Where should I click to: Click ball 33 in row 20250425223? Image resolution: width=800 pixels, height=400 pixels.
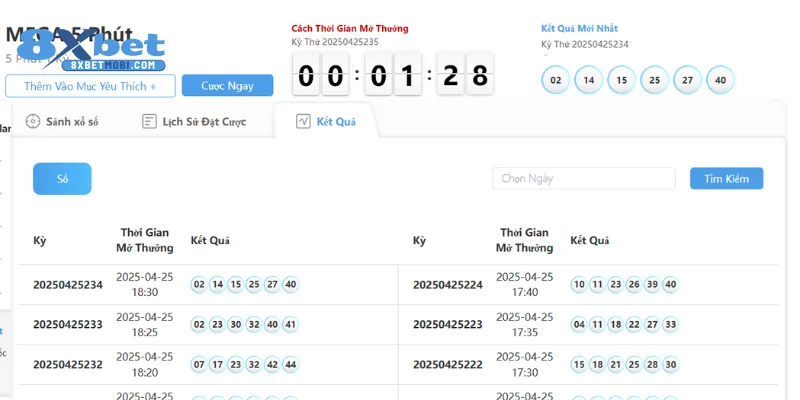pyautogui.click(x=670, y=324)
